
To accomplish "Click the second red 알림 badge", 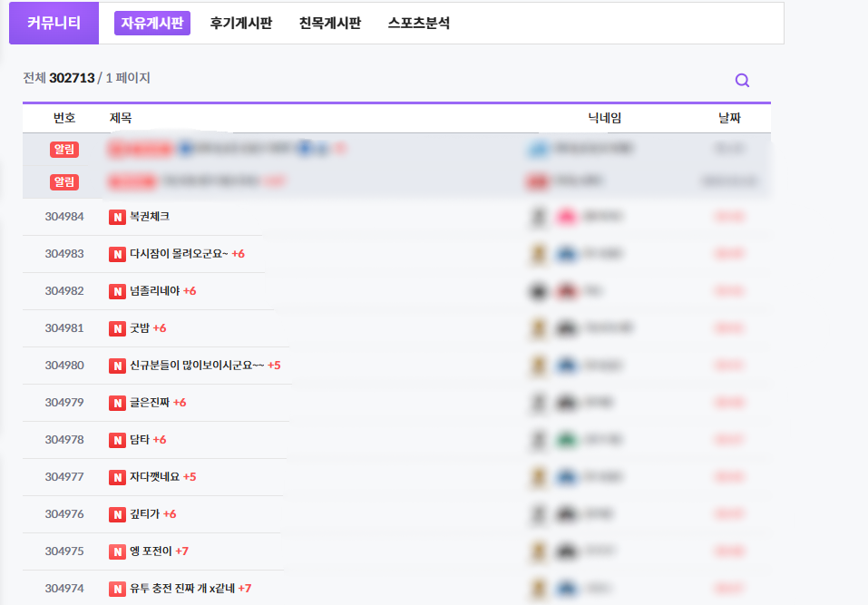I will tap(64, 182).
